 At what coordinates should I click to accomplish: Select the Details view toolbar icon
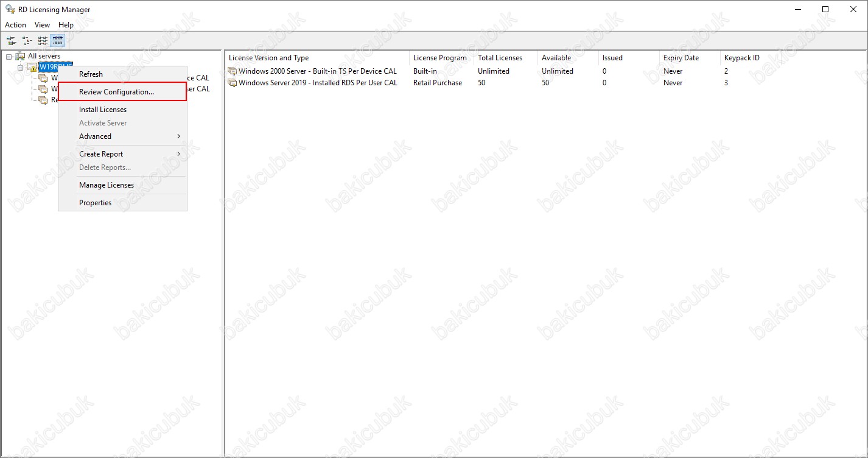58,41
